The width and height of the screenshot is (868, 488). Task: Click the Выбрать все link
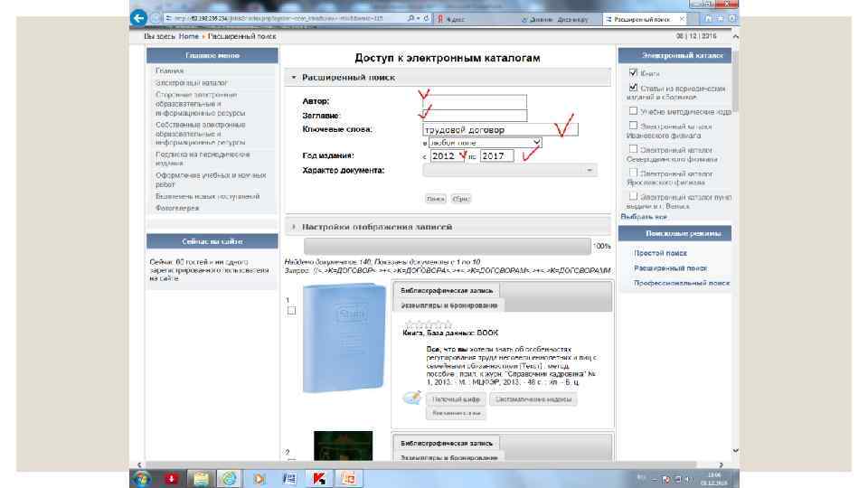point(644,217)
